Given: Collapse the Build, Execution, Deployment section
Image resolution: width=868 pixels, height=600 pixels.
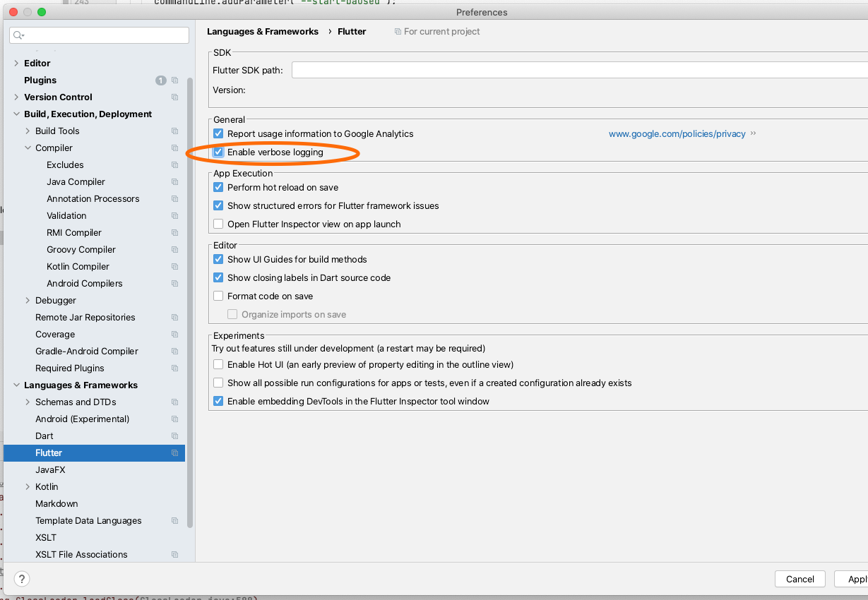Looking at the screenshot, I should [16, 114].
